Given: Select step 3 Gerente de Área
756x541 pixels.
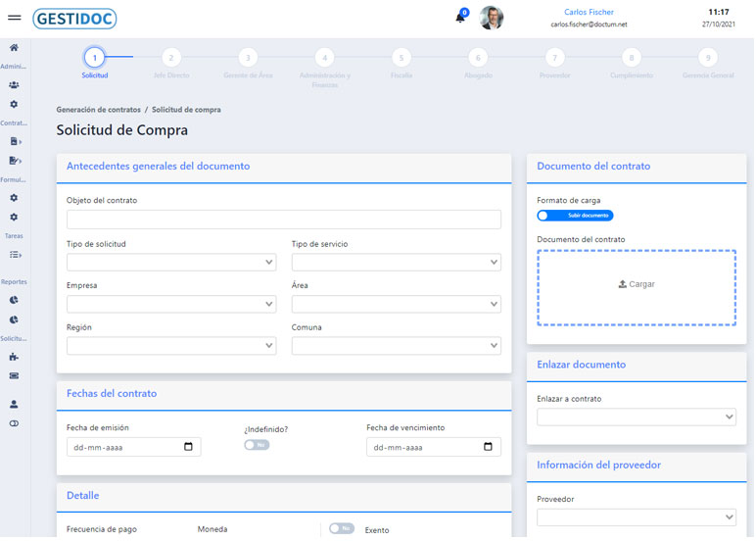Looking at the screenshot, I should [x=248, y=58].
